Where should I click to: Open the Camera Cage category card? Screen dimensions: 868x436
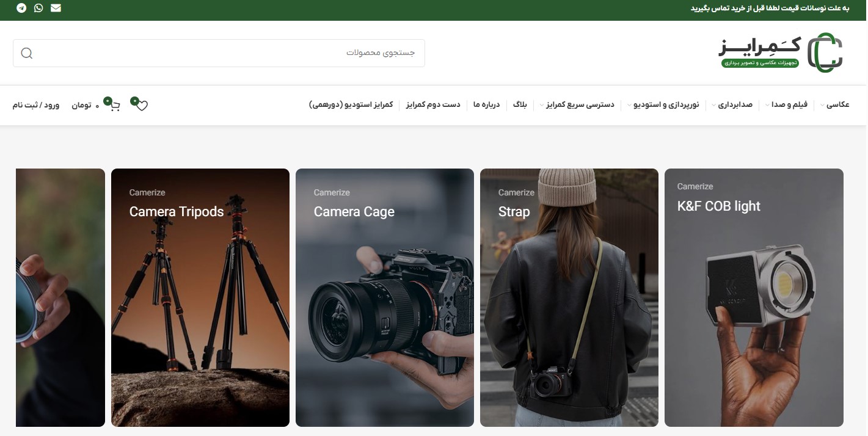(x=385, y=297)
